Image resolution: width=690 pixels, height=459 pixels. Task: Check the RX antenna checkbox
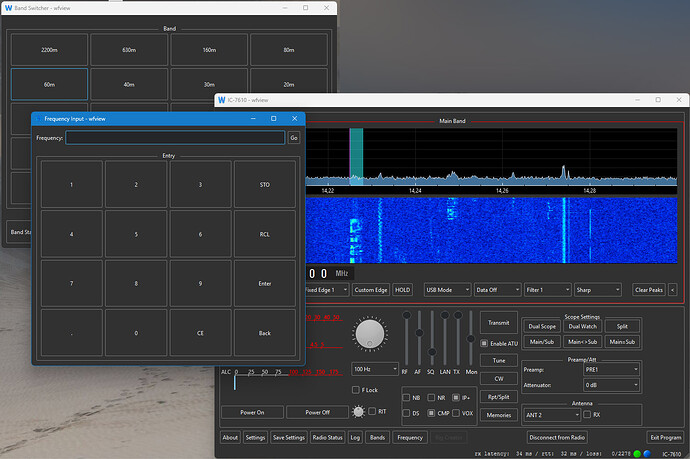coord(587,415)
